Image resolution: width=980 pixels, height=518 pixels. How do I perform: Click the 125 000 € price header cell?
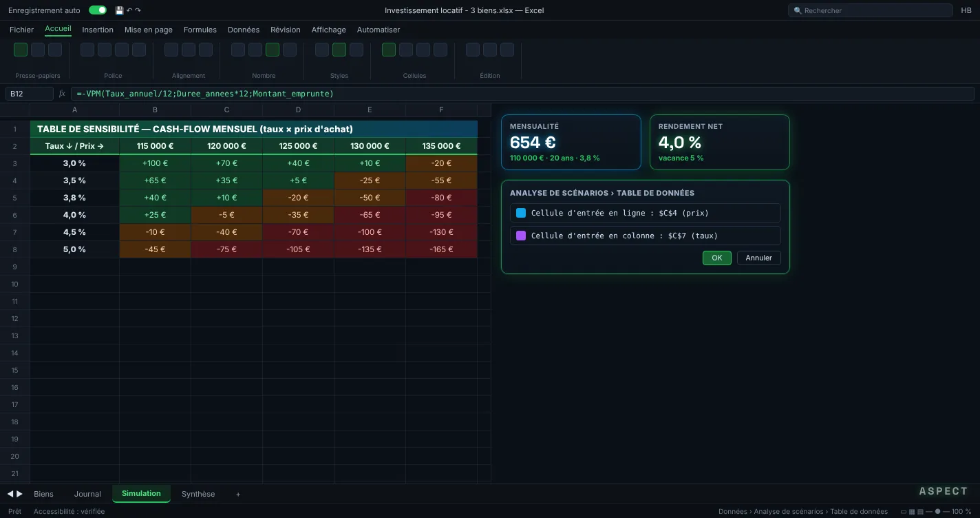coord(299,146)
